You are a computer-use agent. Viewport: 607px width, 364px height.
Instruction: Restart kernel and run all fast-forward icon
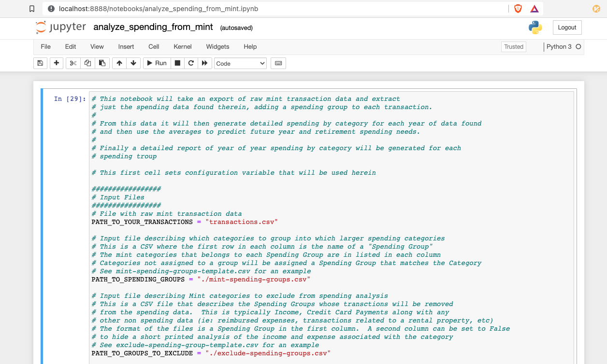click(x=205, y=63)
